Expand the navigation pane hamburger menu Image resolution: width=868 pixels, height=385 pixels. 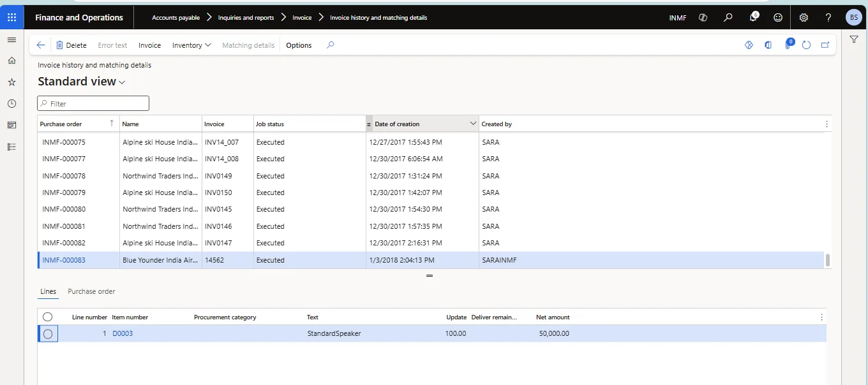pos(11,40)
